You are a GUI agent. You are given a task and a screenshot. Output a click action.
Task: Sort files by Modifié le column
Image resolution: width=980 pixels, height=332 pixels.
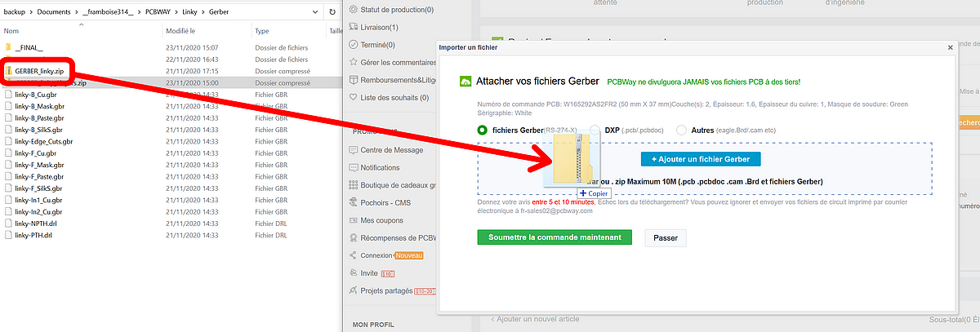pyautogui.click(x=180, y=31)
